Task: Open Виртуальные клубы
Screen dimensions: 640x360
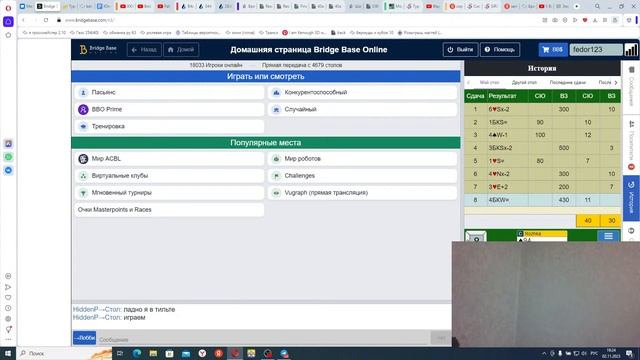Action: (x=169, y=176)
